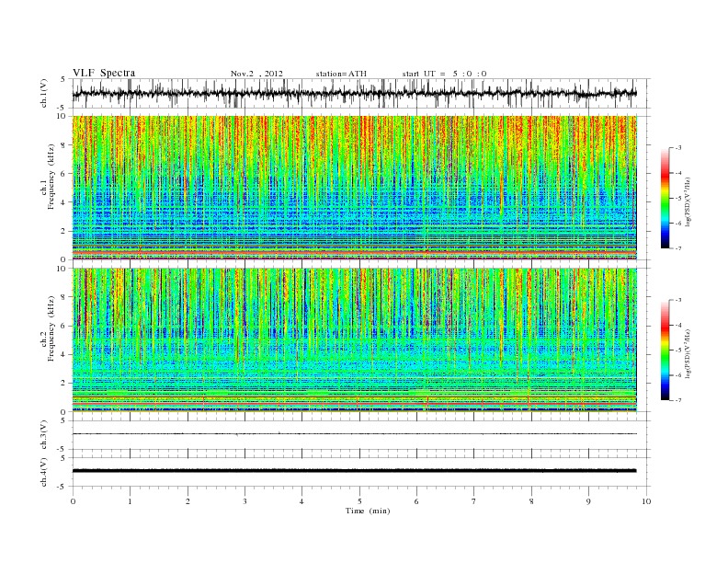Click the "-4" tick on the ch.2 colorbar

pos(677,325)
